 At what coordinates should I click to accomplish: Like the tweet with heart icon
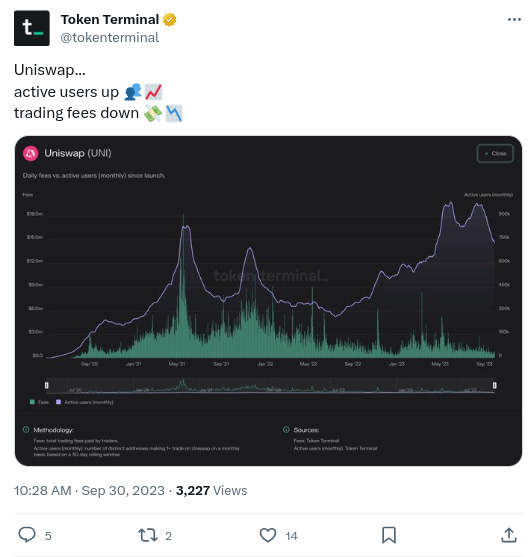(x=268, y=535)
